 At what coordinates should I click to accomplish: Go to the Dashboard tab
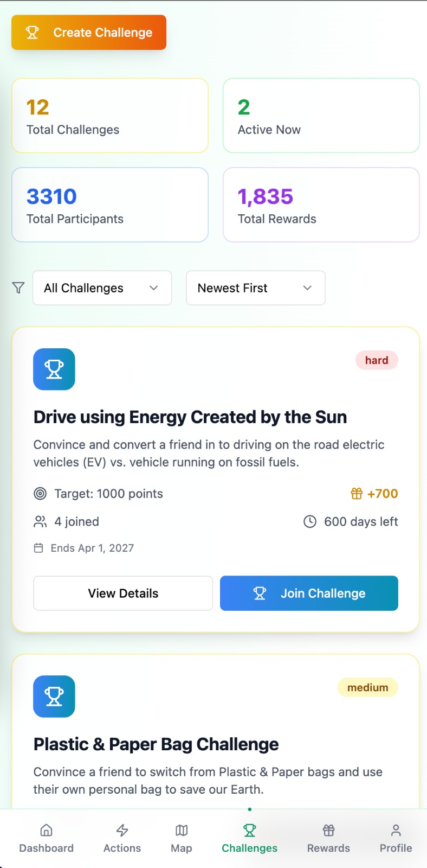click(47, 838)
